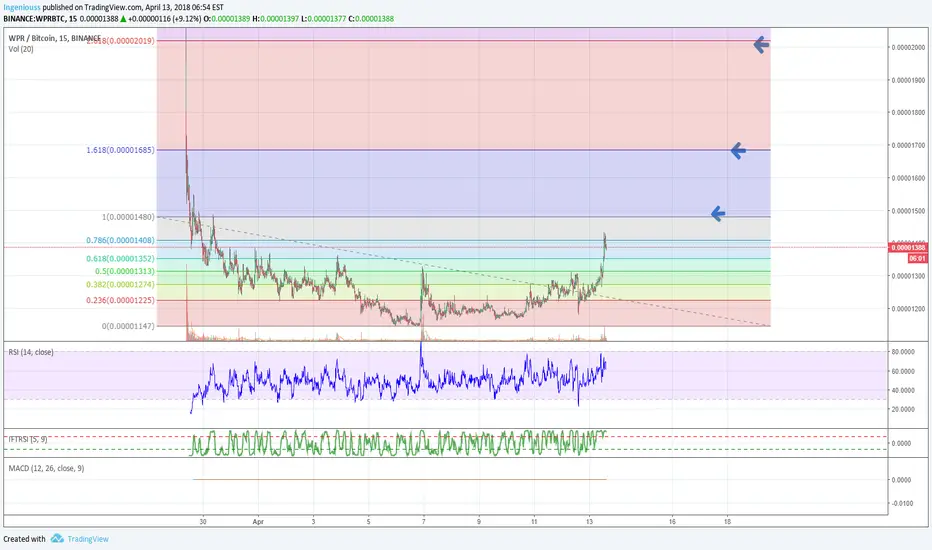
Task: Click the 11 date label on time axis
Action: [534, 521]
